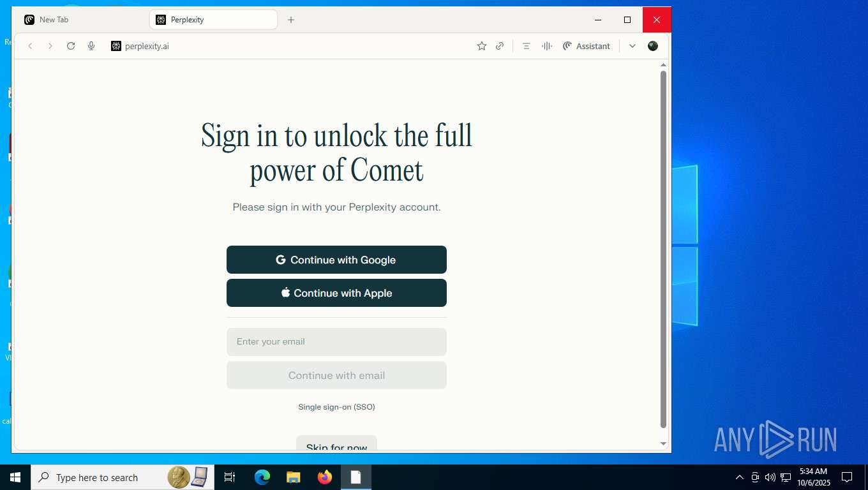Open the notifications action center

pos(847,477)
